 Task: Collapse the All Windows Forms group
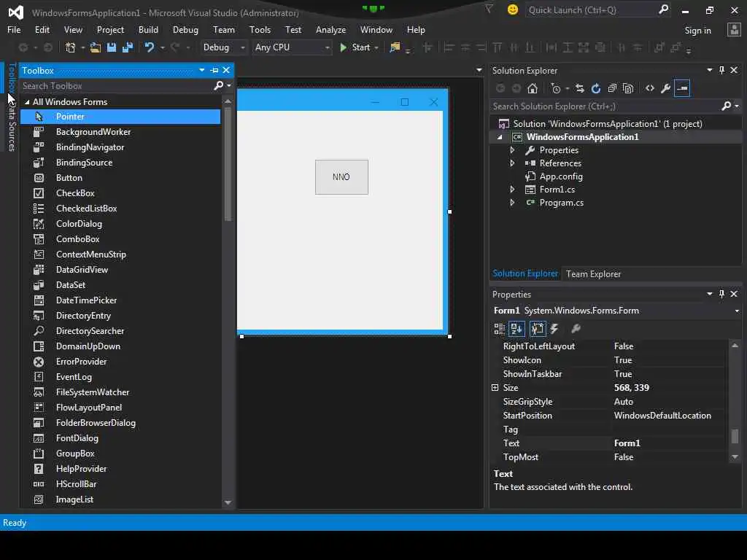click(27, 102)
